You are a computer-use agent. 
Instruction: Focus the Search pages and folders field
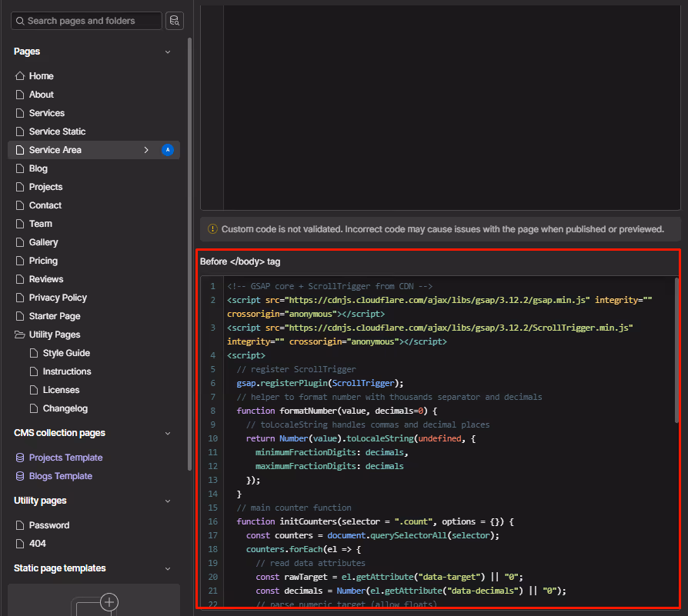click(86, 21)
